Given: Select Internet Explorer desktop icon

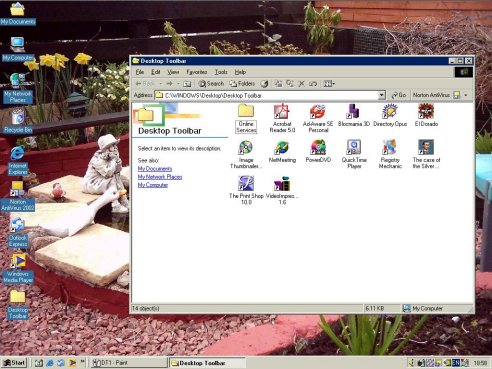Looking at the screenshot, I should pos(18,161).
